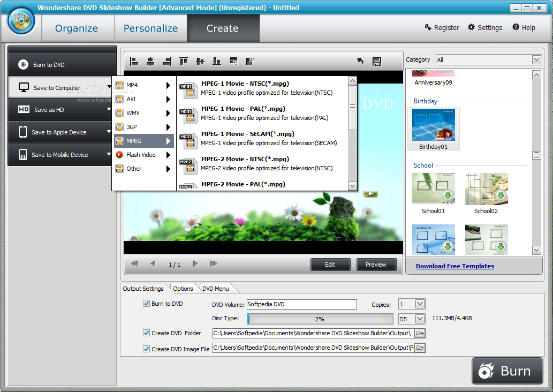Expand the Save to Mobile Device menu
Image resolution: width=553 pixels, height=392 pixels.
[x=109, y=154]
